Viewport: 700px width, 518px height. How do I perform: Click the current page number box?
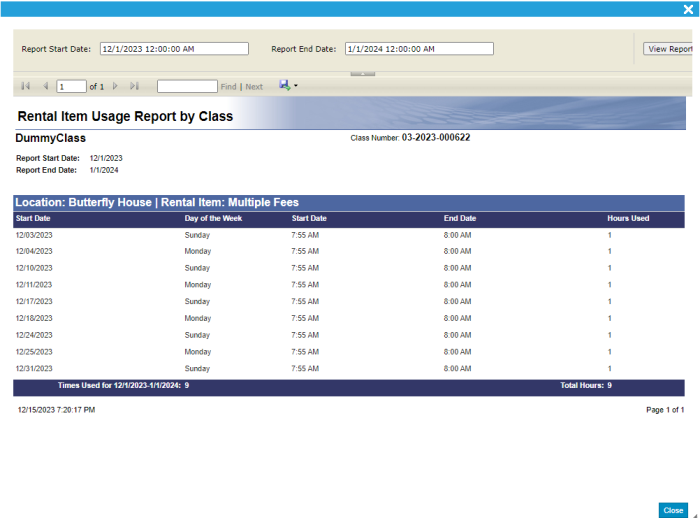point(71,87)
